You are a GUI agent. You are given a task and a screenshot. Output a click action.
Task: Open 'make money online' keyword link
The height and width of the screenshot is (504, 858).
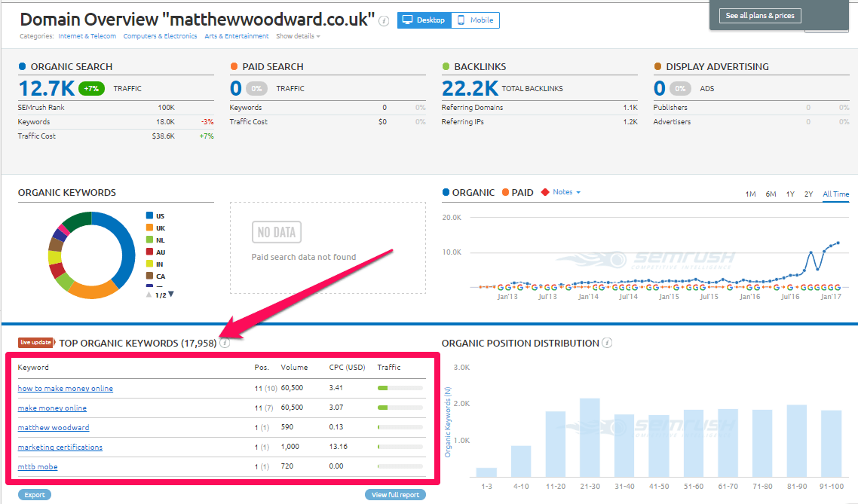(x=52, y=408)
